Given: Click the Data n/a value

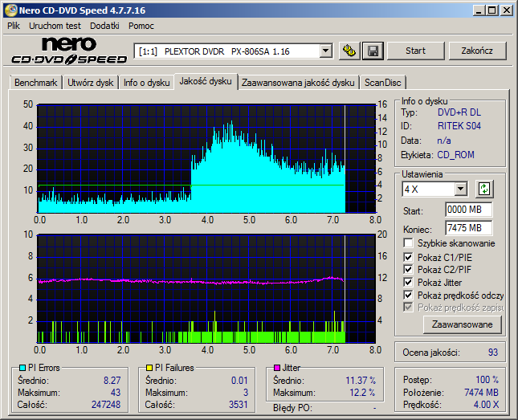Looking at the screenshot, I should click(444, 141).
